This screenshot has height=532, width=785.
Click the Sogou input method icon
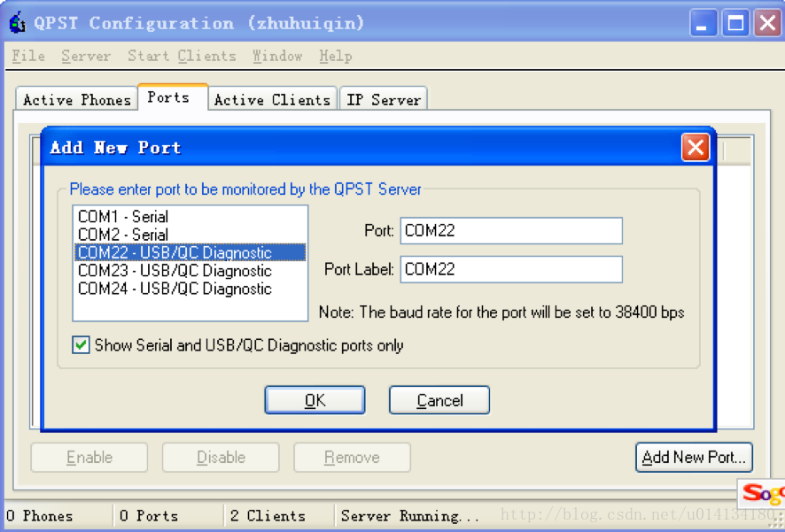tap(763, 494)
